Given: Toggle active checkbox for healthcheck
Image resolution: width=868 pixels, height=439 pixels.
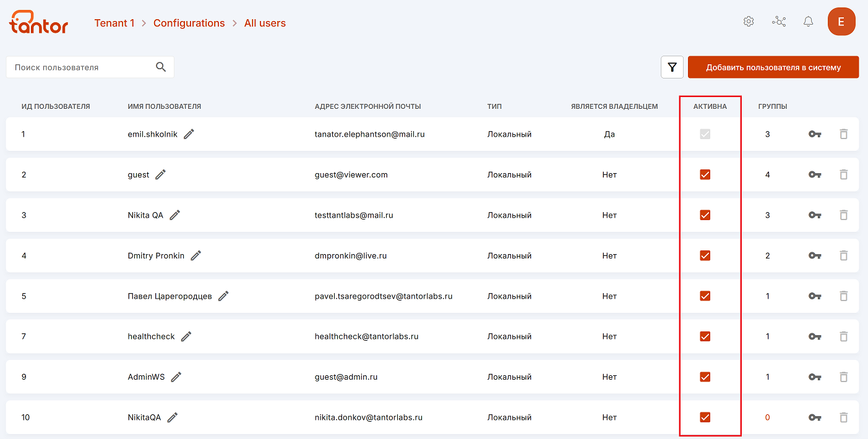Looking at the screenshot, I should [705, 336].
